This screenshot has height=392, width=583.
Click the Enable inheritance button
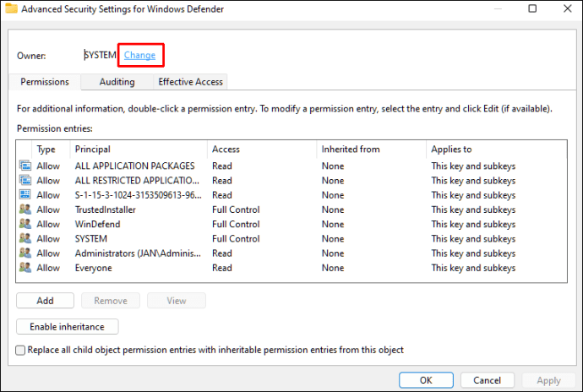pos(67,327)
